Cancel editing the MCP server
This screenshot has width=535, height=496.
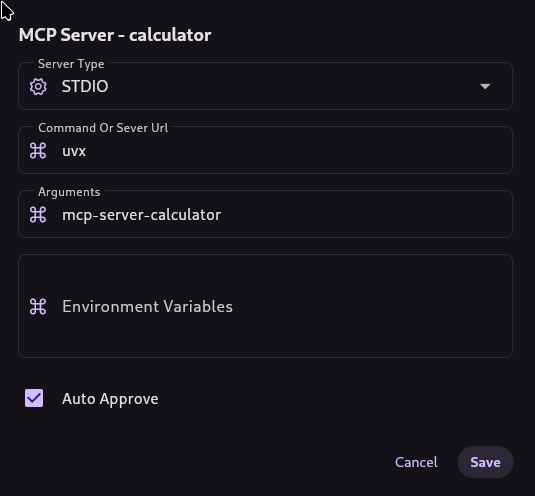click(416, 462)
